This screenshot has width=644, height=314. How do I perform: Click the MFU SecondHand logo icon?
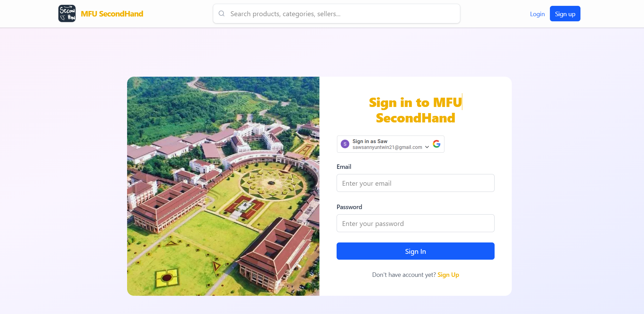[x=67, y=14]
